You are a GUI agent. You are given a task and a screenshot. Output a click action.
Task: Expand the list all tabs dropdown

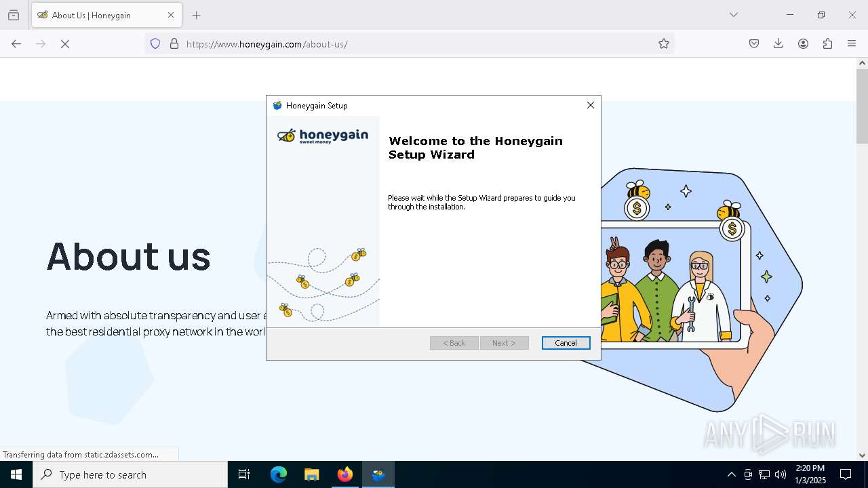[x=734, y=15]
